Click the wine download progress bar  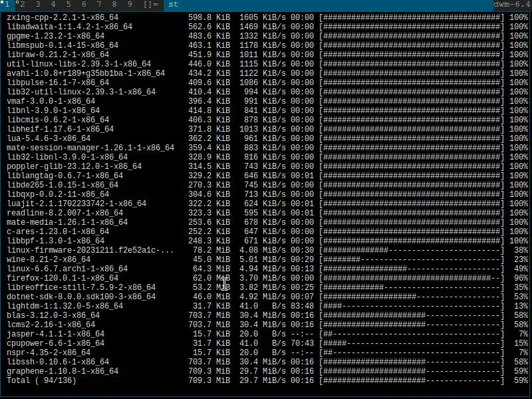tap(412, 259)
